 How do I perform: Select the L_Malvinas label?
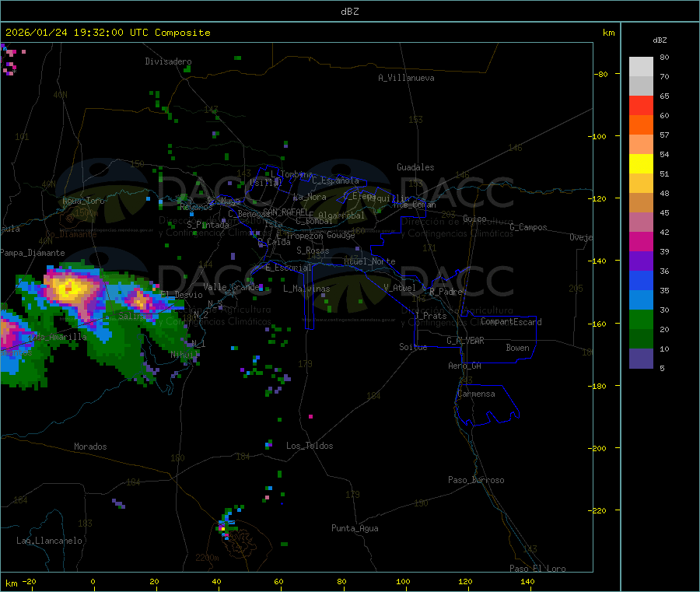[306, 289]
